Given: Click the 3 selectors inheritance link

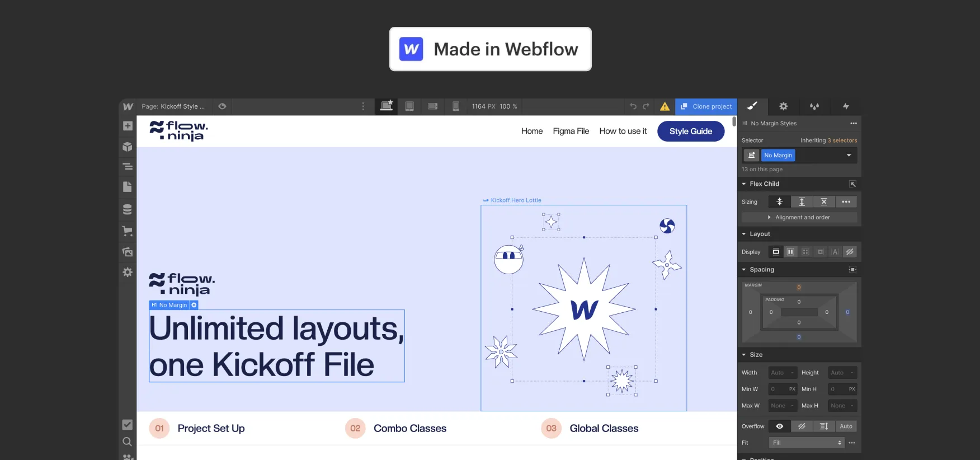Looking at the screenshot, I should point(842,140).
